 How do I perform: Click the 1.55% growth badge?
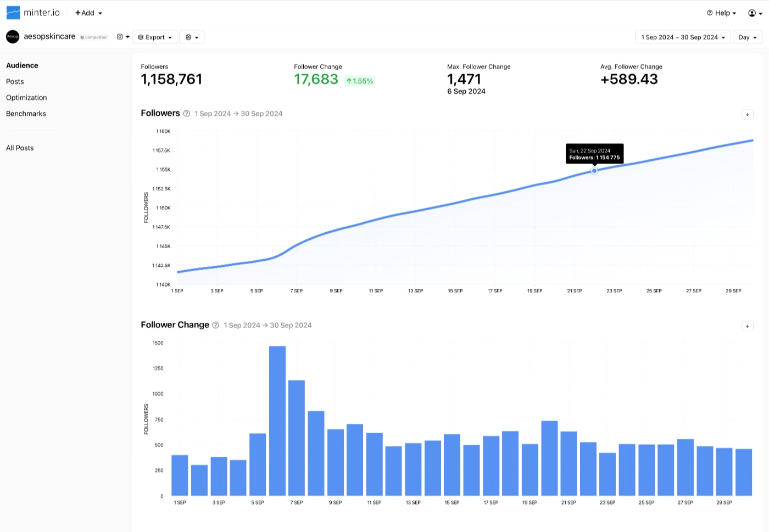pyautogui.click(x=360, y=81)
